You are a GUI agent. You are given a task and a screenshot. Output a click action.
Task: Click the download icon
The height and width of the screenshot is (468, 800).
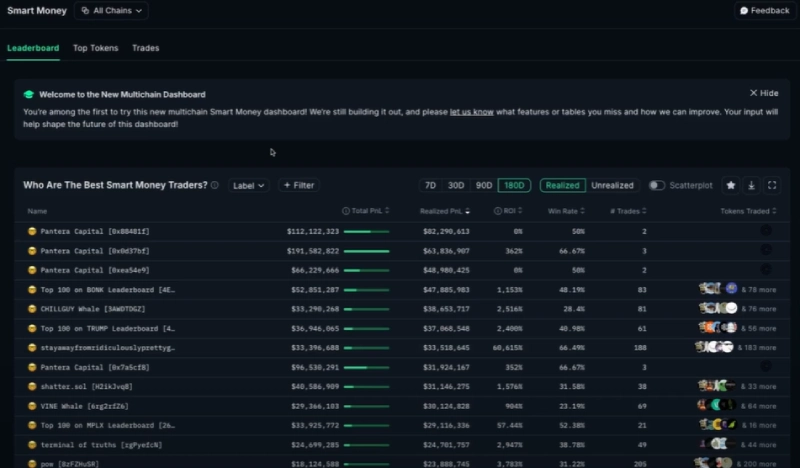click(x=751, y=185)
